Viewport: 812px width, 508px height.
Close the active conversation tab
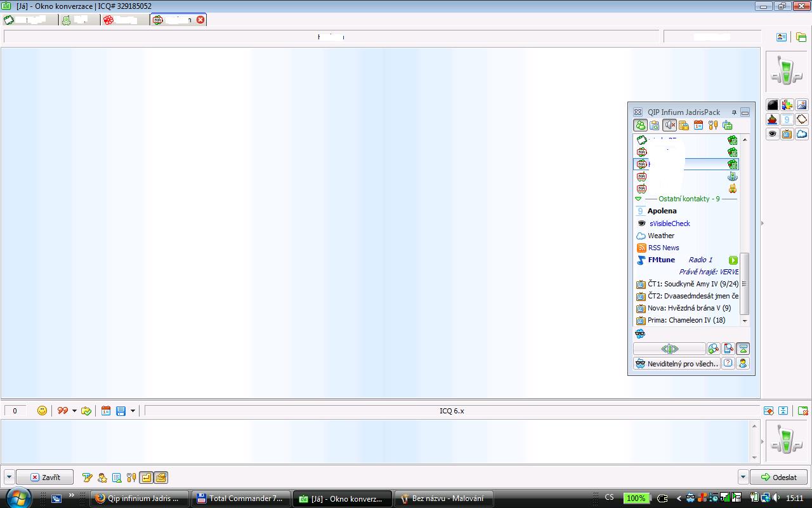click(200, 20)
